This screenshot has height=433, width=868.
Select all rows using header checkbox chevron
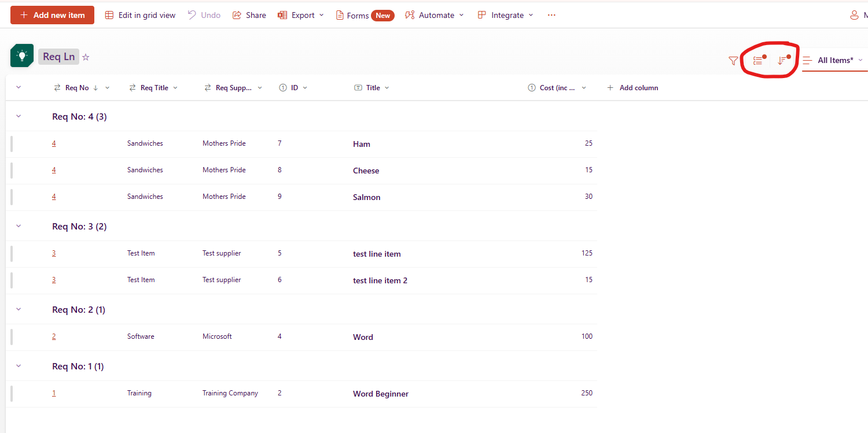(18, 87)
